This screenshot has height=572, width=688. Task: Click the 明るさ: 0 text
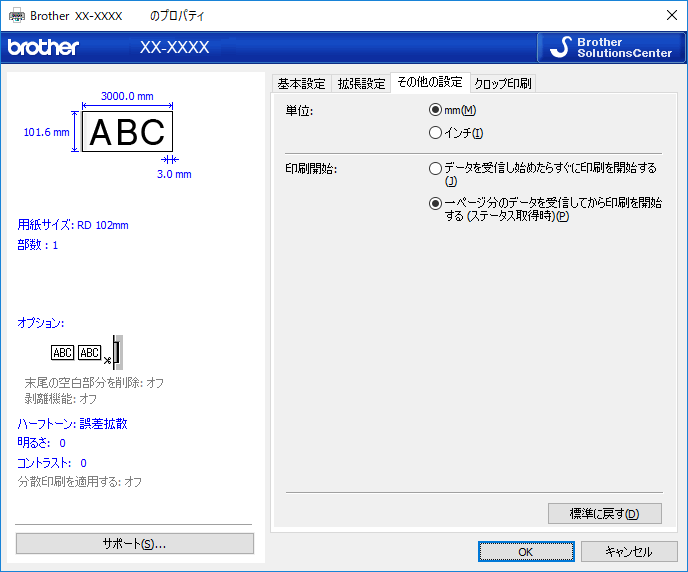pyautogui.click(x=41, y=443)
